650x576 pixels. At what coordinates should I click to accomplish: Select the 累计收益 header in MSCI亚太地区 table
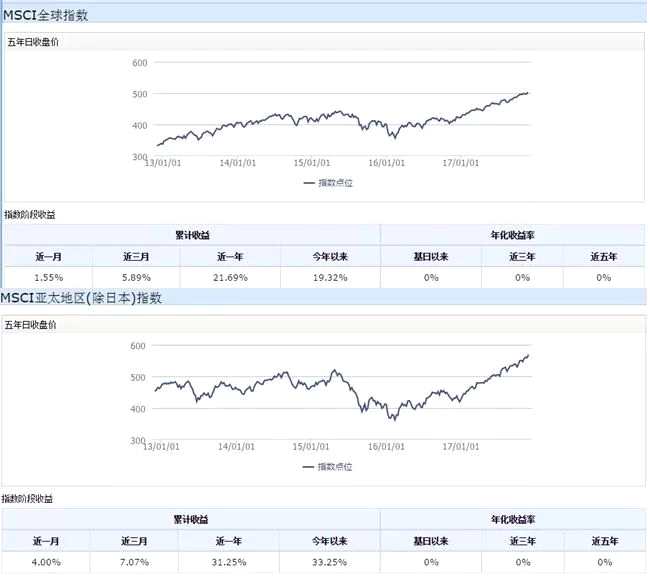coord(191,520)
